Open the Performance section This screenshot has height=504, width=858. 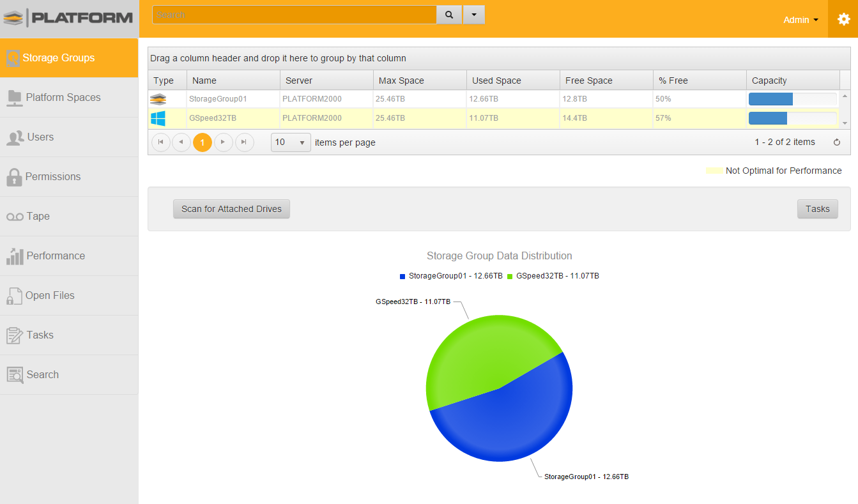tap(69, 256)
